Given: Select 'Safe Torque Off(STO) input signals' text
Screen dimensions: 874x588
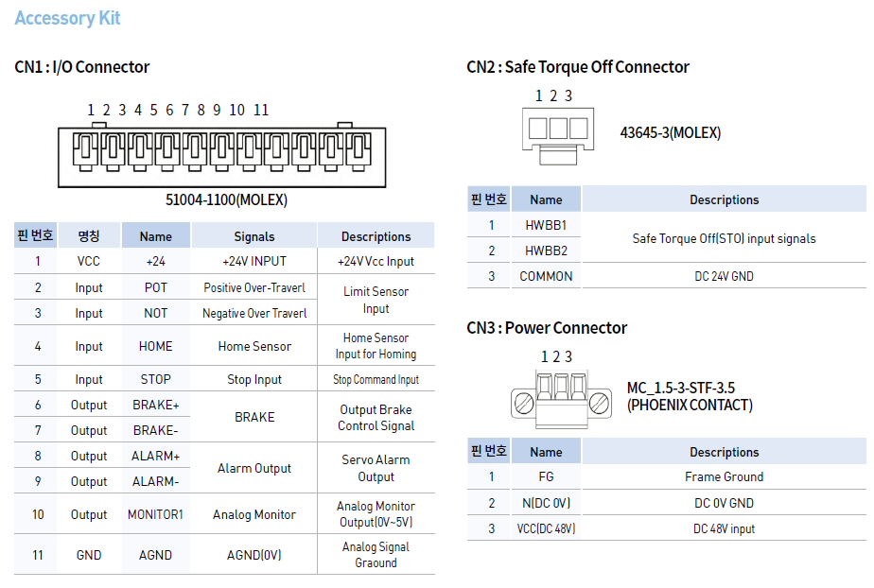Looking at the screenshot, I should [724, 238].
